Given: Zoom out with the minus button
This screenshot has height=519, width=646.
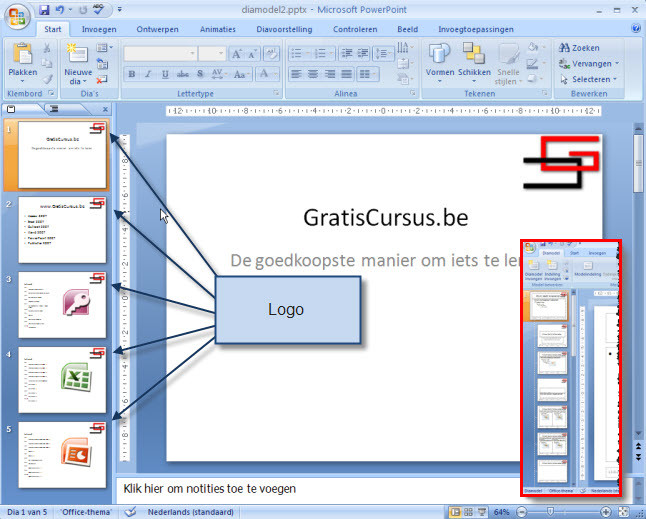Looking at the screenshot, I should pyautogui.click(x=522, y=512).
